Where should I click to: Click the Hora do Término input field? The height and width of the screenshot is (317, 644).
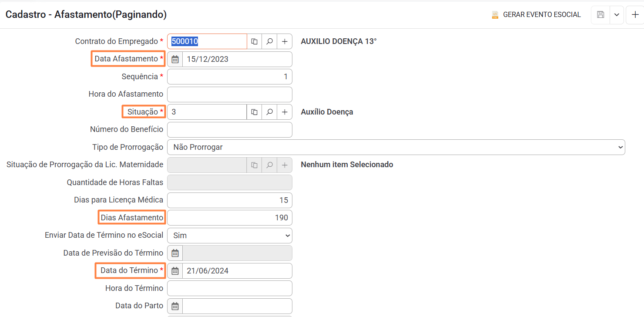[x=230, y=288]
